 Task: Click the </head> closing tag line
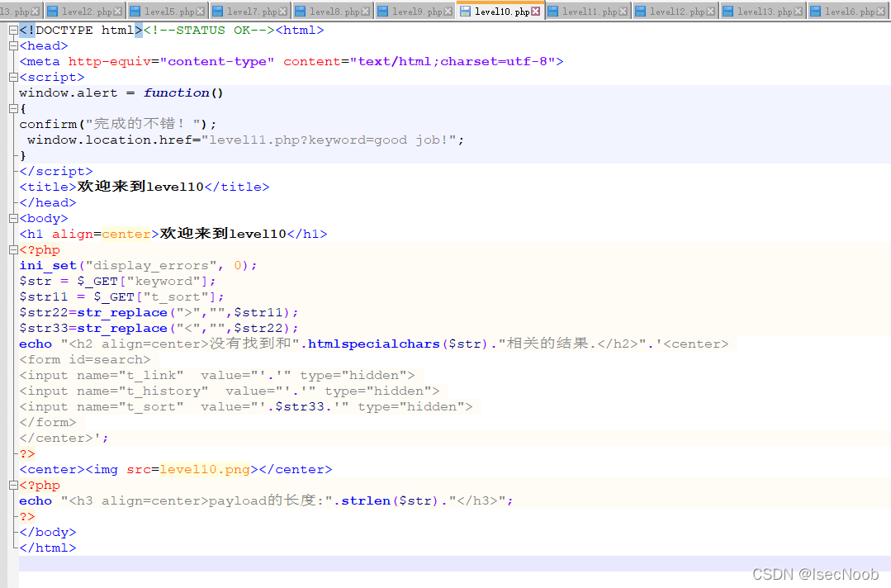(x=48, y=203)
